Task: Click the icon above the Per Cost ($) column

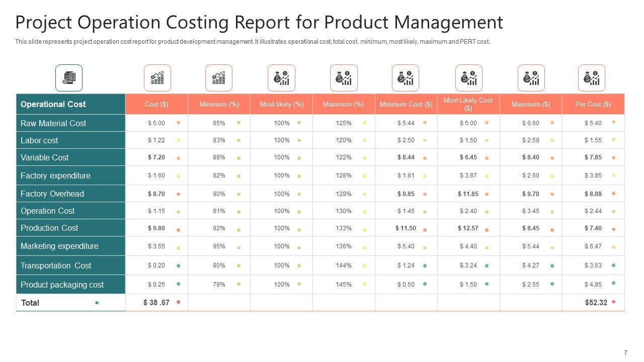Action: point(591,78)
